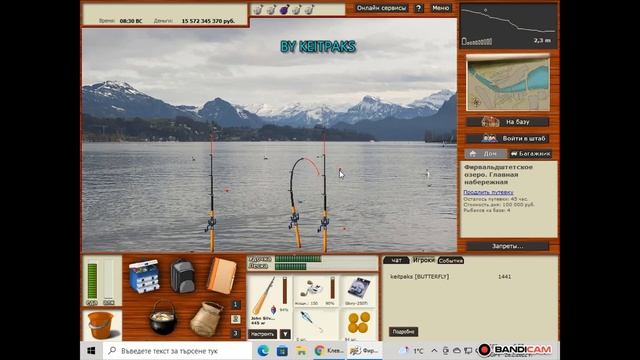The image size is (640, 360).
Task: Click the Войти в штаб button
Action: point(508,138)
